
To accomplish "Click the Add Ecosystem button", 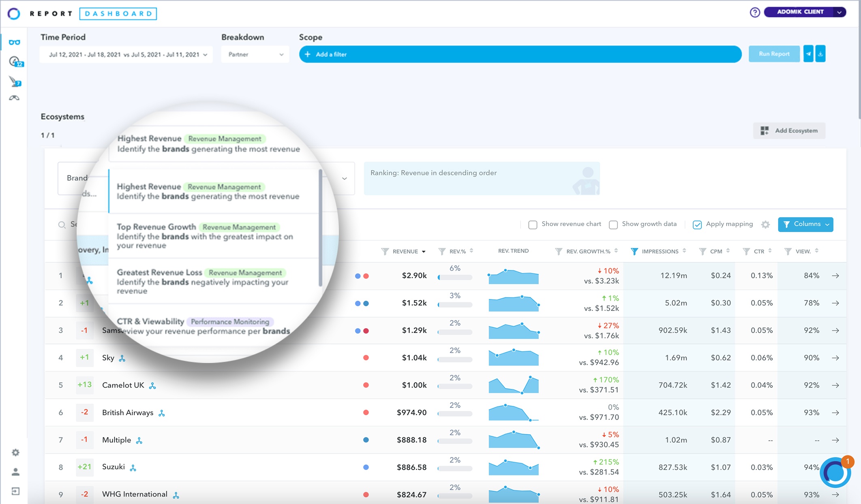I will click(789, 130).
